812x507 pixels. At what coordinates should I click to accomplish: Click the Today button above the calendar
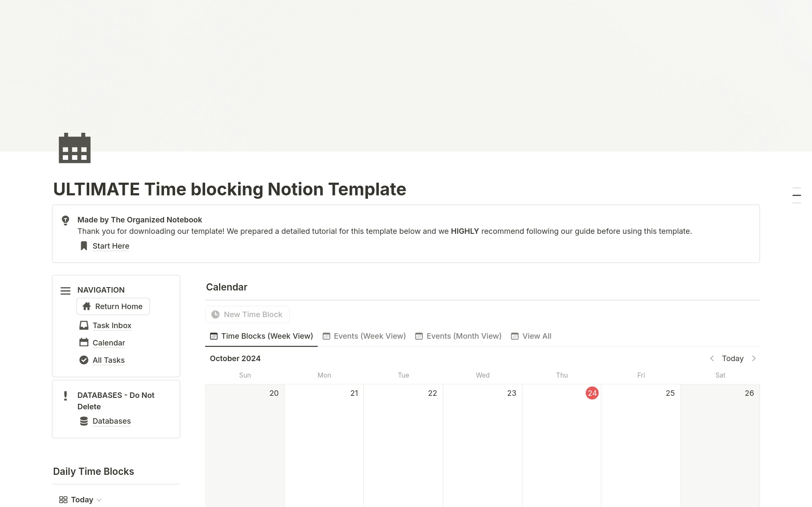pyautogui.click(x=733, y=358)
